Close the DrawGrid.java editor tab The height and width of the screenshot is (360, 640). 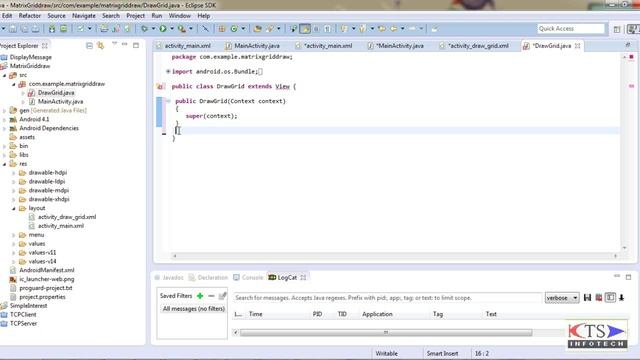click(x=578, y=46)
